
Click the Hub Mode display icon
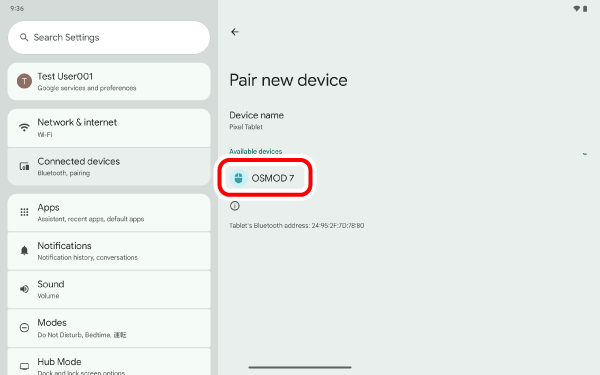click(x=24, y=366)
